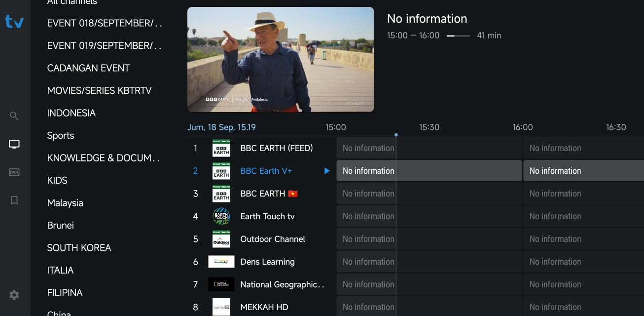Click 16:00 program block for Outdoor Channel

[584, 239]
